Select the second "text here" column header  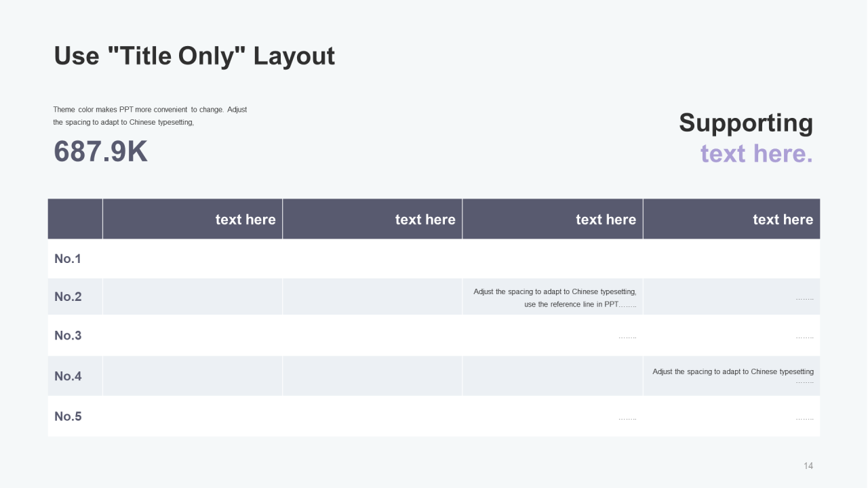pyautogui.click(x=425, y=220)
